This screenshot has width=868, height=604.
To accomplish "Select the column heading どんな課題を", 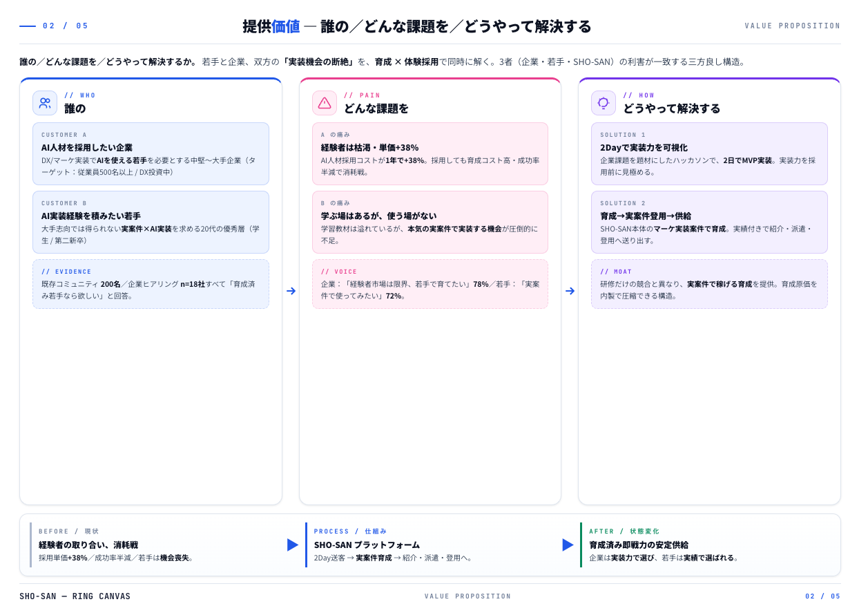I will 376,108.
